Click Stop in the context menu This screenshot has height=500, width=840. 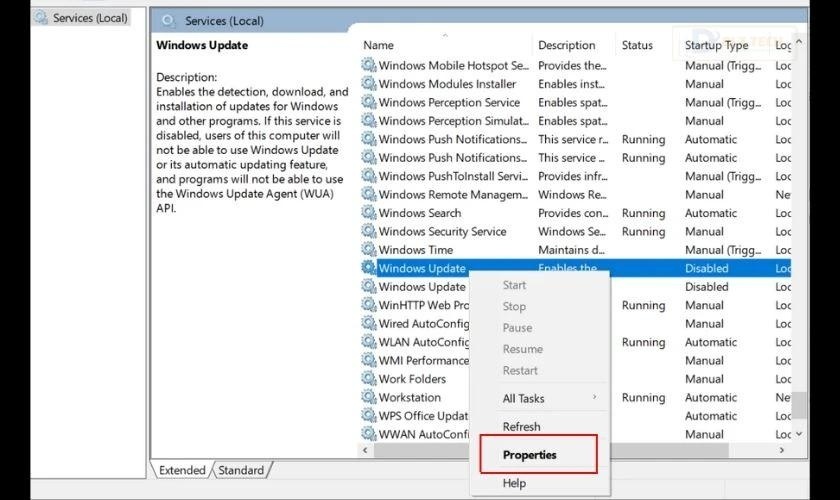514,307
